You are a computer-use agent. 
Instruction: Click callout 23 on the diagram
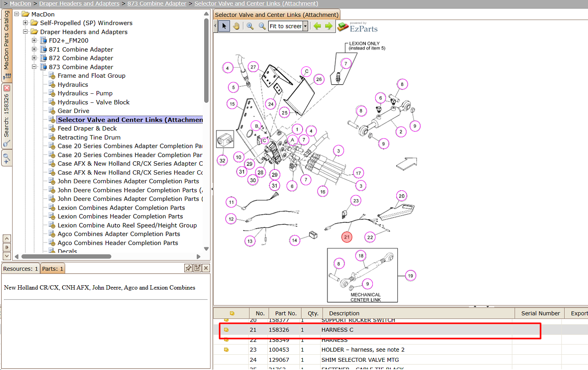356,201
